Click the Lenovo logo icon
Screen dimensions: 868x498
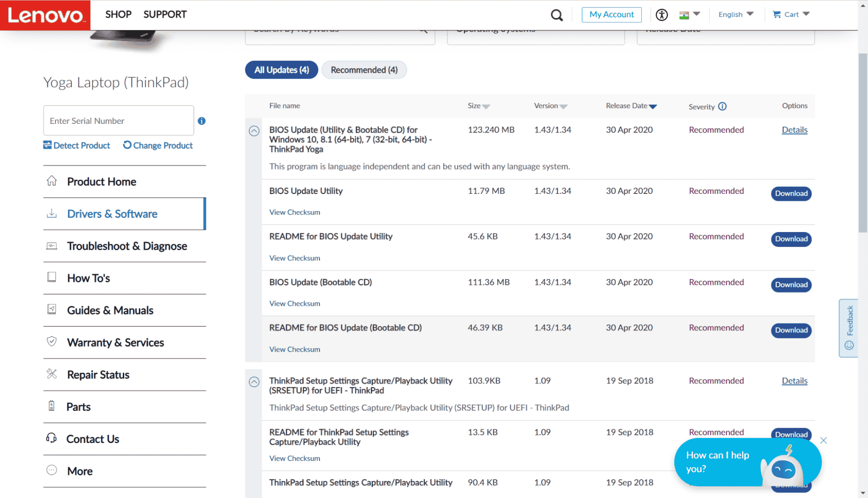(45, 14)
